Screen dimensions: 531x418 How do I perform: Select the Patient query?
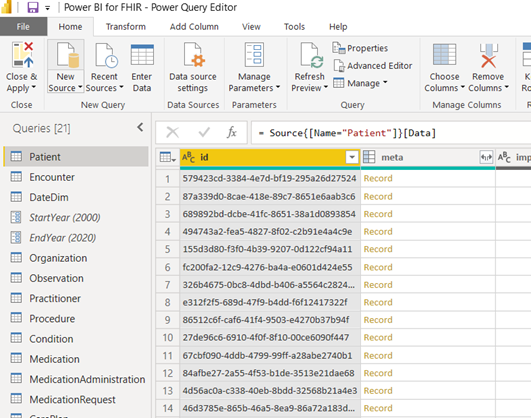pyautogui.click(x=76, y=156)
